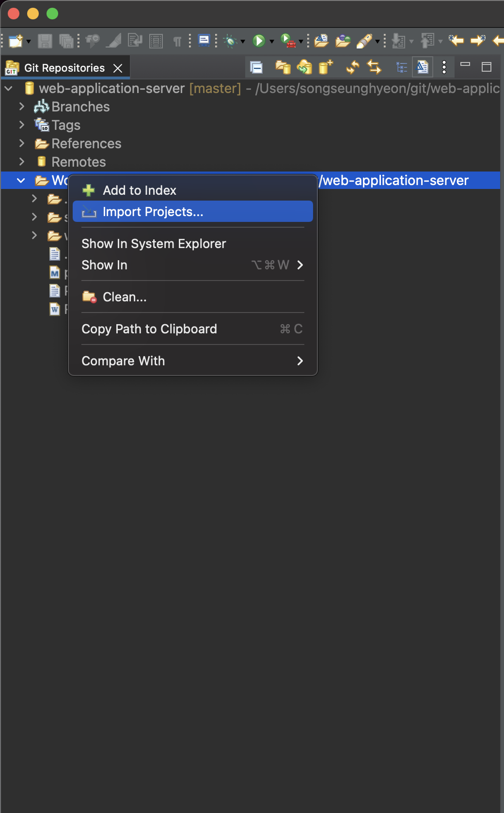Click the Save All toolbar icon

pos(66,41)
